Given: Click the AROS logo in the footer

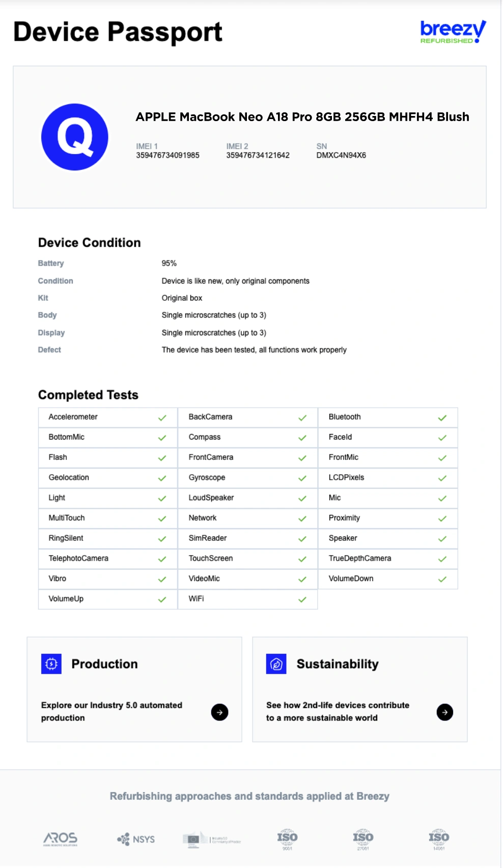Looking at the screenshot, I should coord(61,839).
